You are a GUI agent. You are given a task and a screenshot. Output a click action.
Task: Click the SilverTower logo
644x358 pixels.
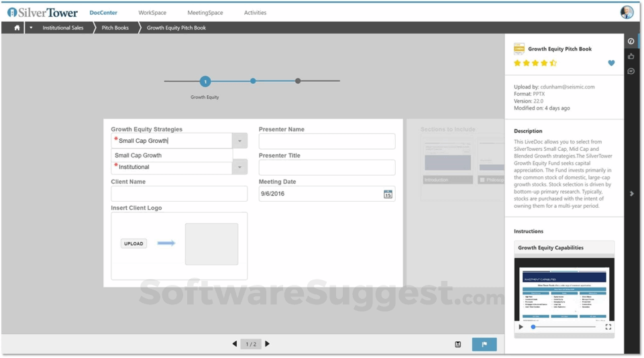tap(42, 13)
